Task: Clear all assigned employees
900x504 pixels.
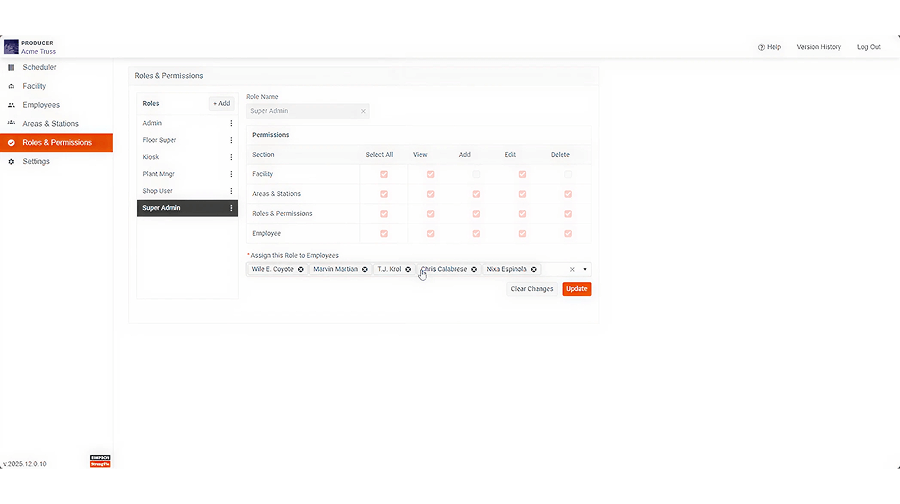Action: pos(572,269)
